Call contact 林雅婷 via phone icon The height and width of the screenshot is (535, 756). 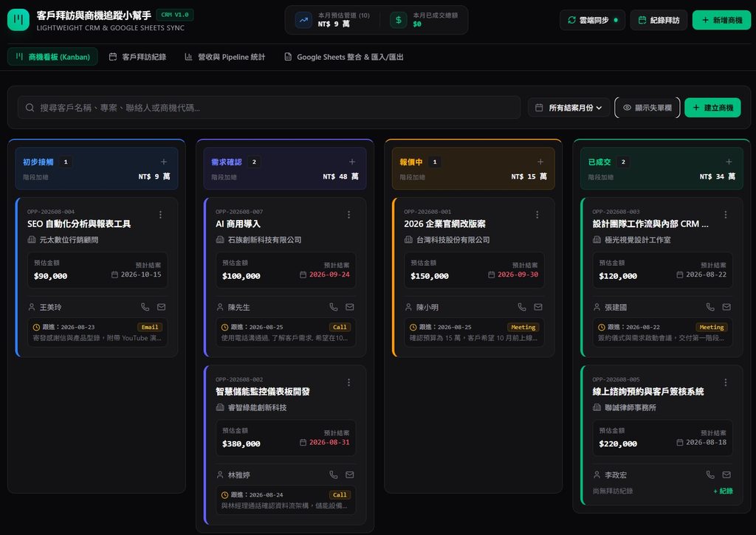pos(334,474)
